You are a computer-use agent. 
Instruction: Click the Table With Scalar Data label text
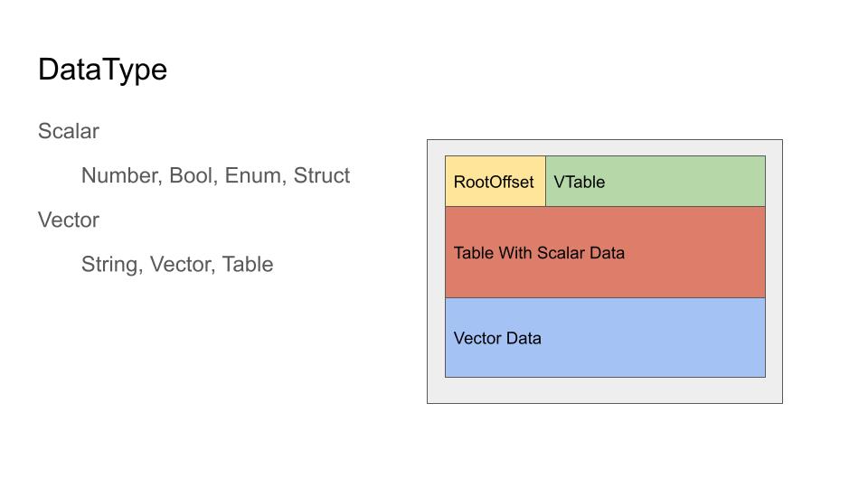point(539,253)
